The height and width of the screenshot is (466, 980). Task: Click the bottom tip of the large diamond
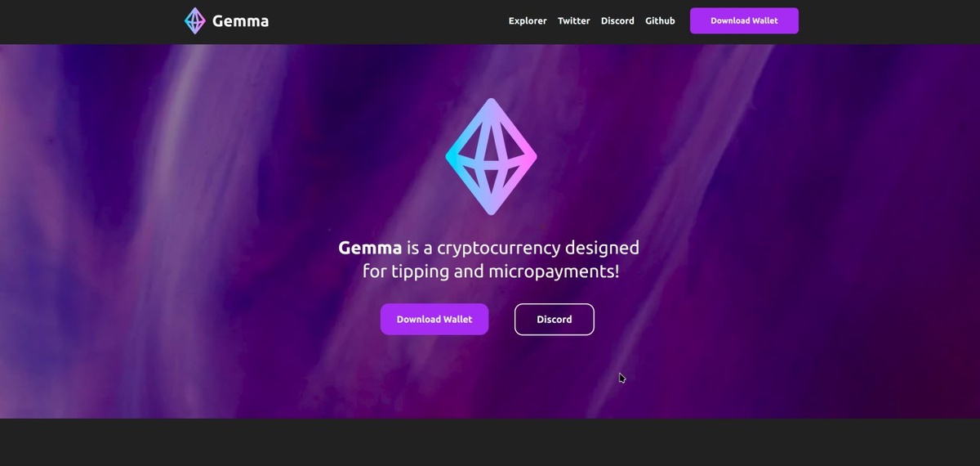(491, 209)
